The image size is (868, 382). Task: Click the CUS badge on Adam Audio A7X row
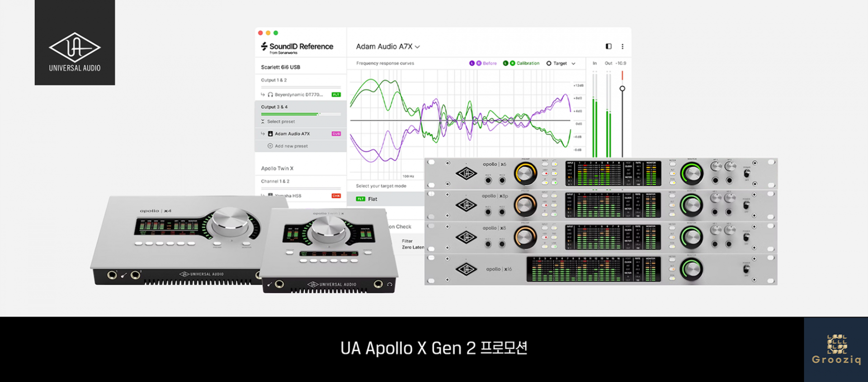coord(336,134)
